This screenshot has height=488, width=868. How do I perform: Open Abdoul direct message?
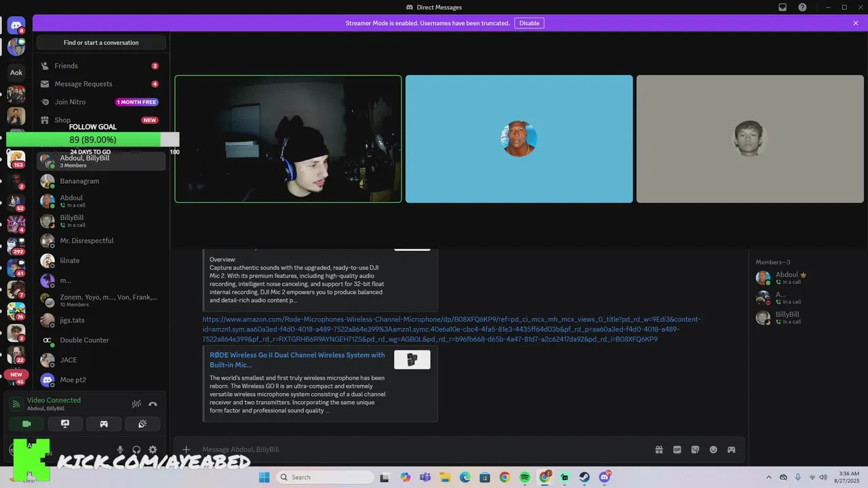(x=101, y=201)
